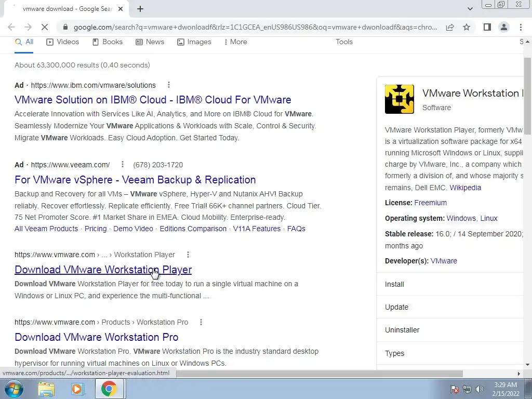Click the horizontal scrollbar right arrow
Viewport: 532px width, 399px height.
(519, 374)
